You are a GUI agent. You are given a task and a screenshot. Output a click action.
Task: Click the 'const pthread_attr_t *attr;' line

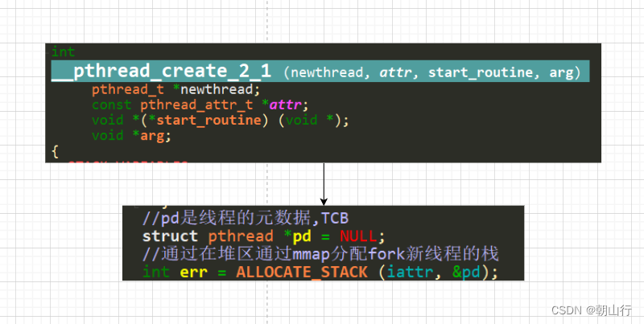coord(200,105)
